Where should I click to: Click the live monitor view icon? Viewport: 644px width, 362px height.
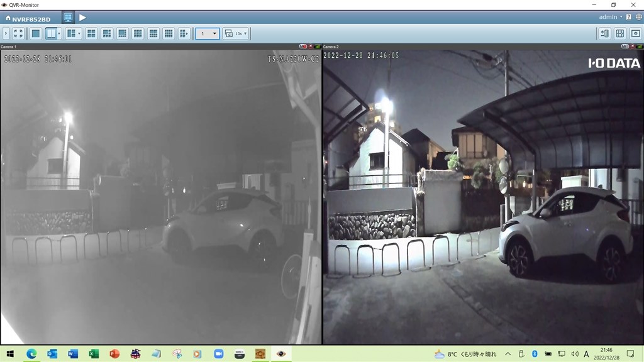tap(68, 18)
